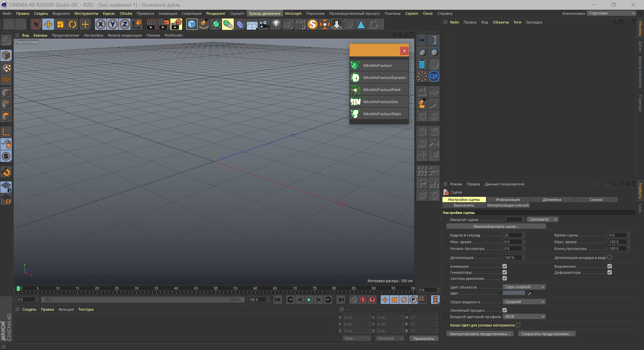Screen dimensions: 644x350
Task: Open the Серо-голубой object color dropdown
Action: pos(524,287)
